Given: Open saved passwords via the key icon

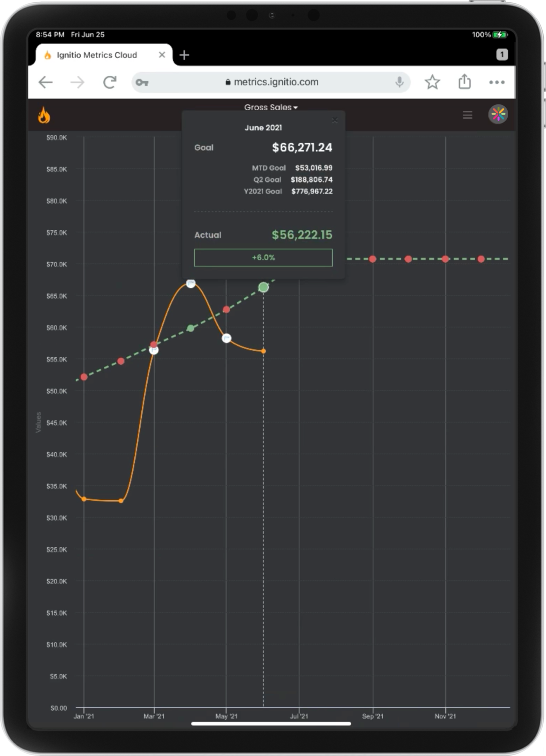Looking at the screenshot, I should coord(143,82).
